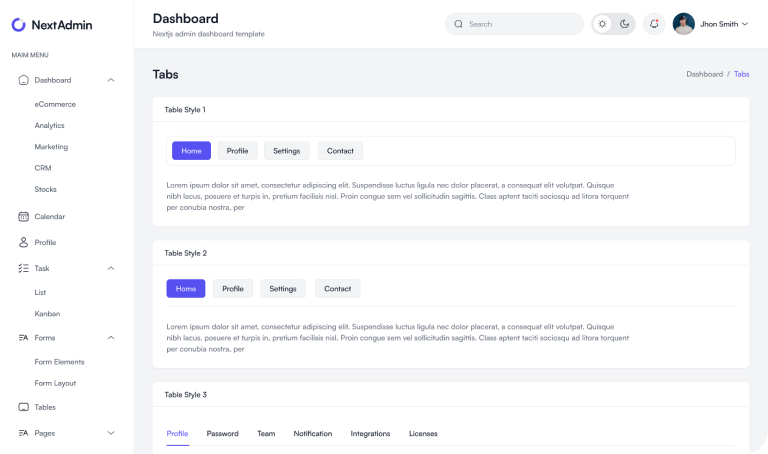Expand the Pages submenu chevron
768x454 pixels.
(x=111, y=433)
